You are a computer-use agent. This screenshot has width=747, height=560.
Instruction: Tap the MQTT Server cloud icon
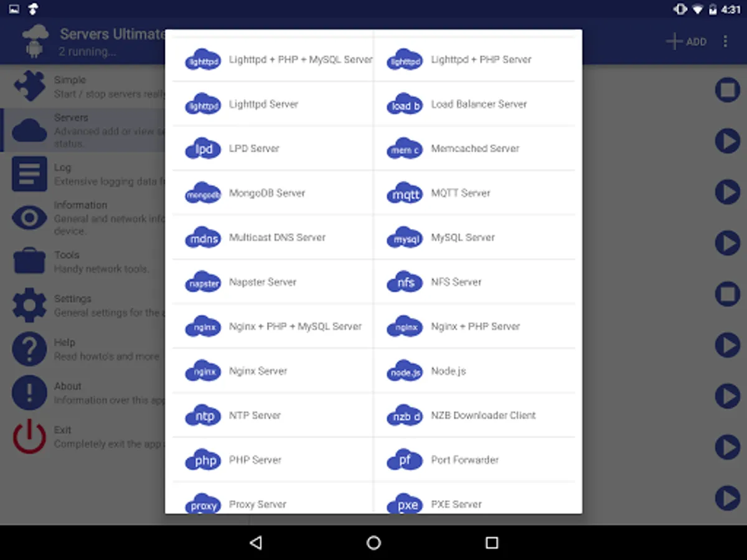point(405,193)
